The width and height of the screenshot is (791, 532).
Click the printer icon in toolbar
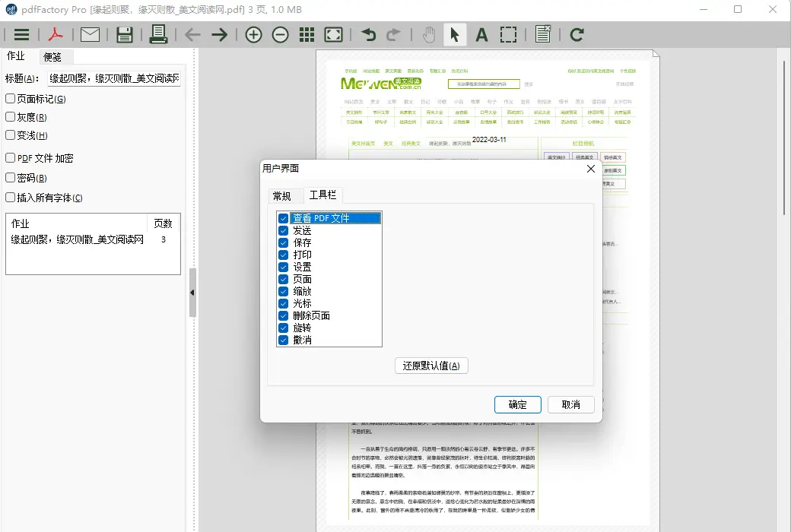coord(158,34)
